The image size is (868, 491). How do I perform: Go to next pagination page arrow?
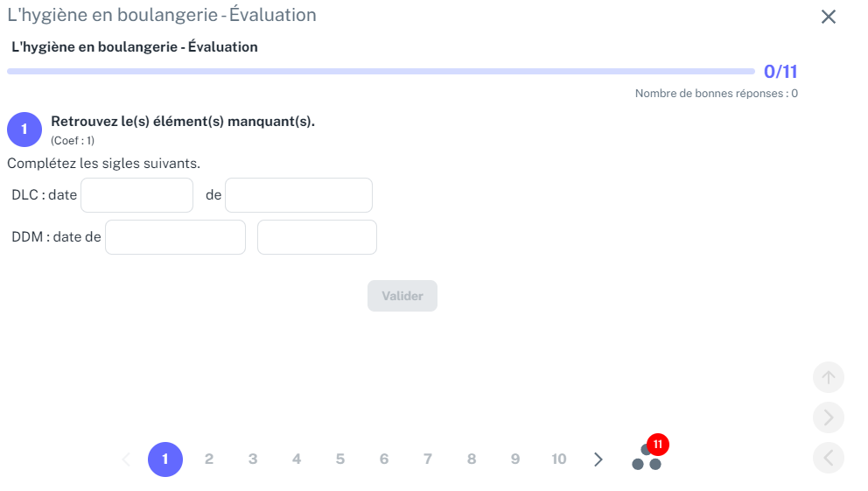pyautogui.click(x=598, y=459)
